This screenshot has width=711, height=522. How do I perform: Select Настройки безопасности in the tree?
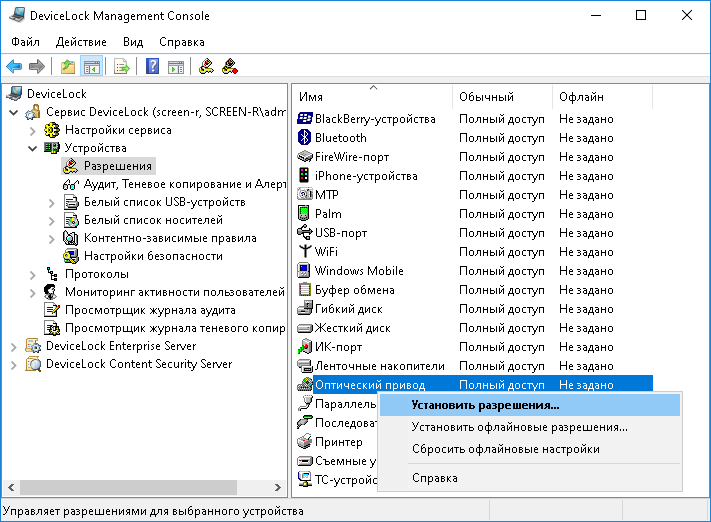pyautogui.click(x=152, y=256)
